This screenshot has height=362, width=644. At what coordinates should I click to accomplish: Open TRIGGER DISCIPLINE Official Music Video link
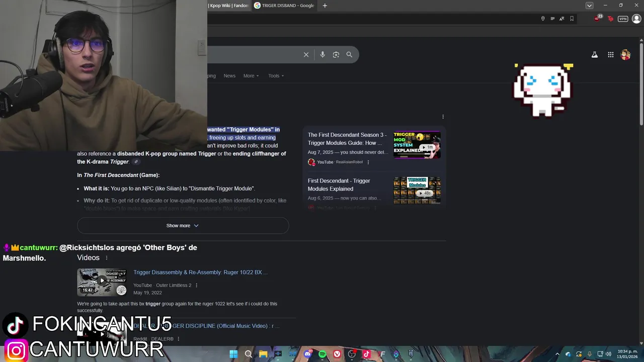click(x=206, y=326)
